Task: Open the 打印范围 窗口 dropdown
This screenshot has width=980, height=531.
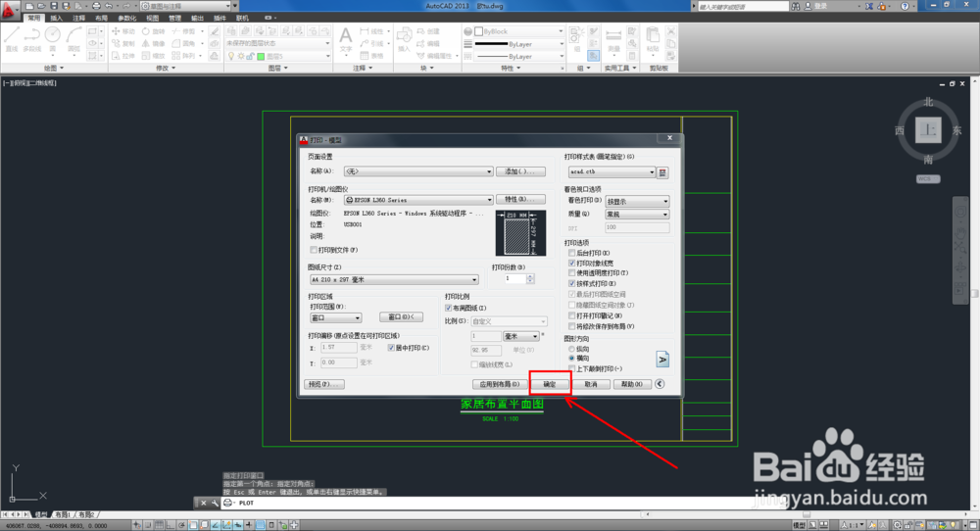Action: click(x=335, y=318)
